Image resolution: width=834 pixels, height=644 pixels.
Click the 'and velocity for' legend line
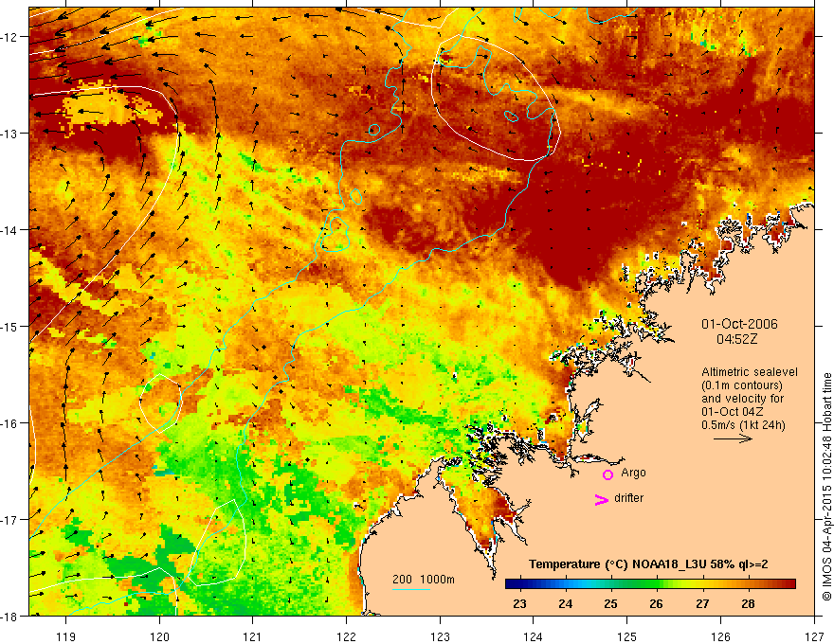tap(742, 399)
